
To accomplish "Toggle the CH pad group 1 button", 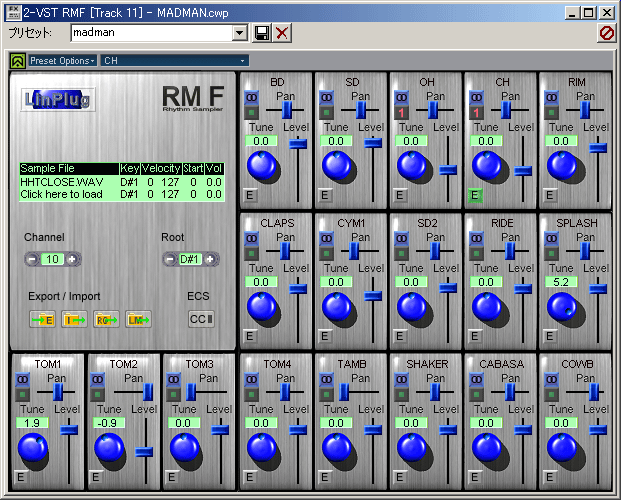I will (x=476, y=113).
